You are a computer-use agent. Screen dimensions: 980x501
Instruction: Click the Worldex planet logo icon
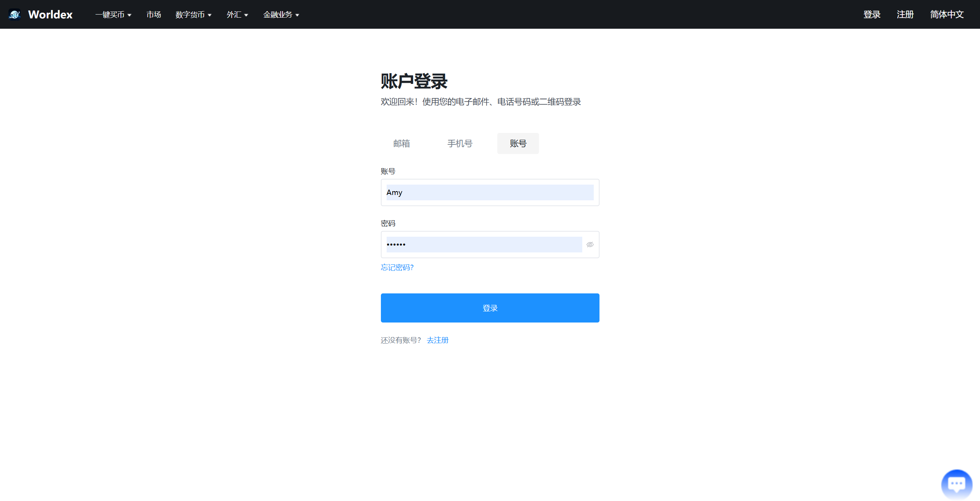[15, 15]
